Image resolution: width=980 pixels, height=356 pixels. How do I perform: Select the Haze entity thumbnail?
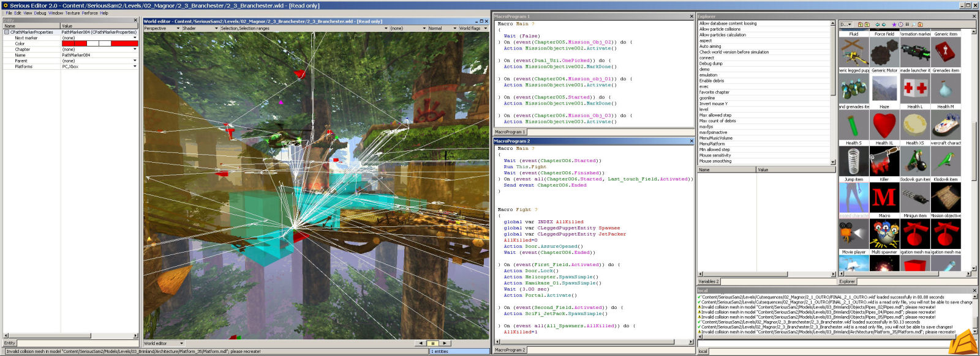coord(884,89)
